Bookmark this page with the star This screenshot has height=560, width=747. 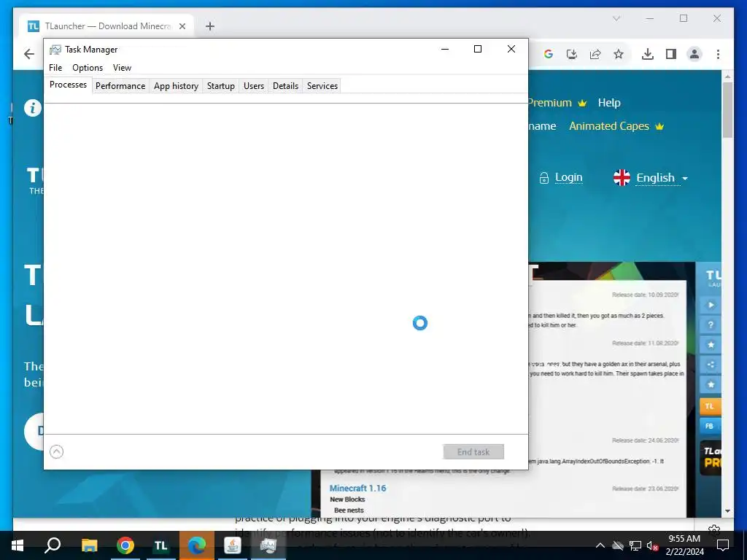619,54
